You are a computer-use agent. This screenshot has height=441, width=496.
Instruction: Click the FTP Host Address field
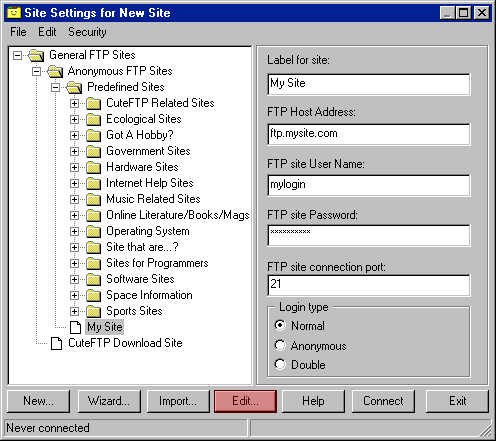(x=369, y=134)
